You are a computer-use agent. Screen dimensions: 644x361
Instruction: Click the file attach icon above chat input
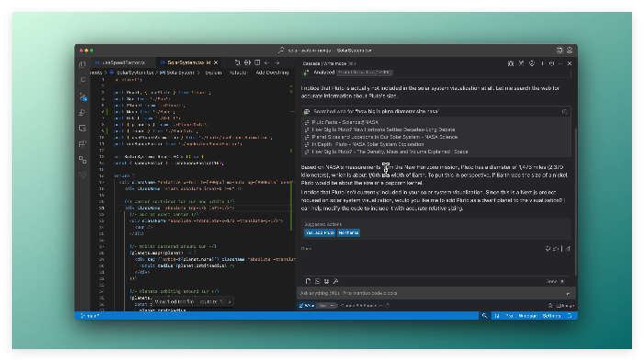(x=308, y=281)
